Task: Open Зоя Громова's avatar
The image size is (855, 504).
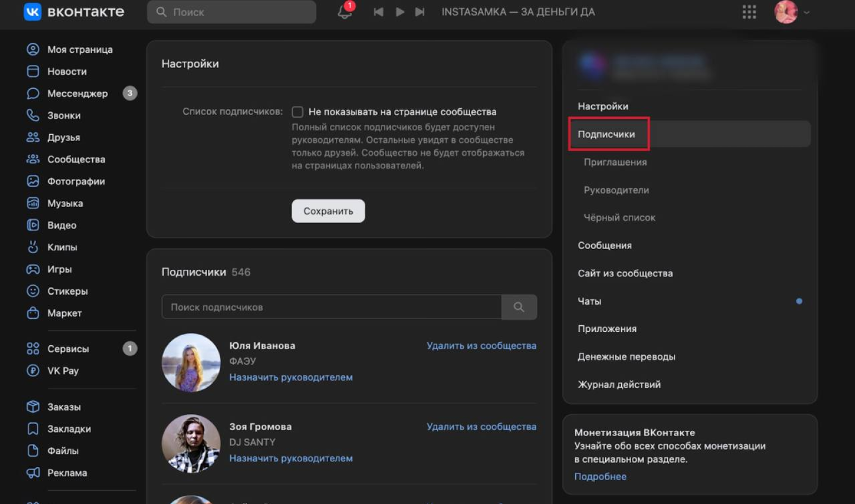Action: coord(191,443)
